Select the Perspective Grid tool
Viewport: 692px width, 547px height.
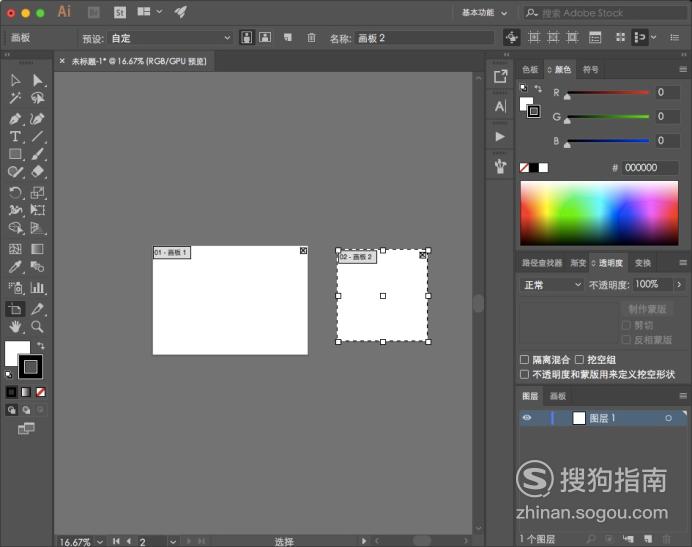coord(38,228)
